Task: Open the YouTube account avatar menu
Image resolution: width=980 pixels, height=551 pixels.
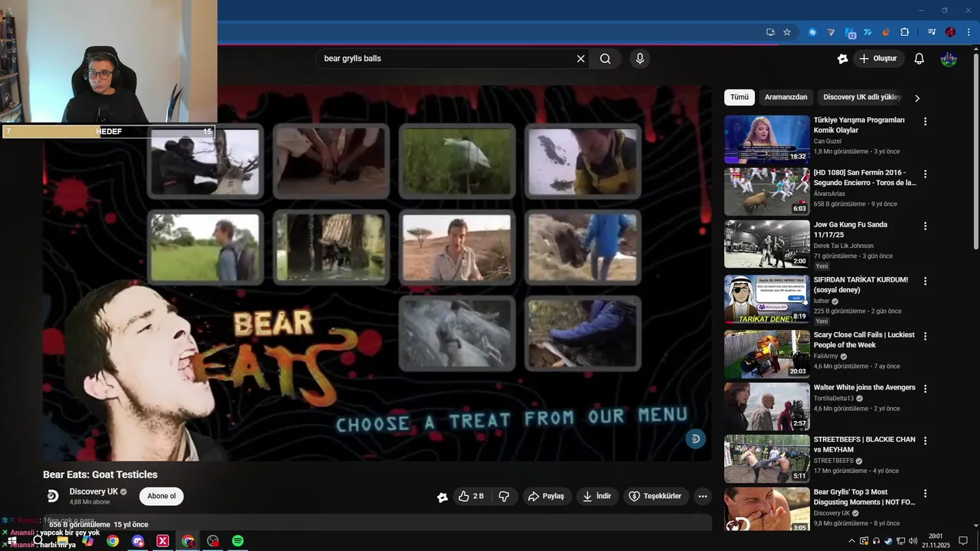Action: click(x=949, y=59)
